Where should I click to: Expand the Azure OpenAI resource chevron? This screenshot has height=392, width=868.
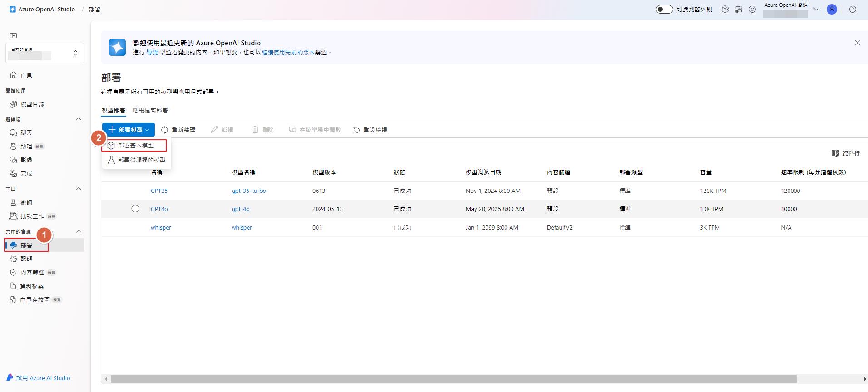pos(816,9)
